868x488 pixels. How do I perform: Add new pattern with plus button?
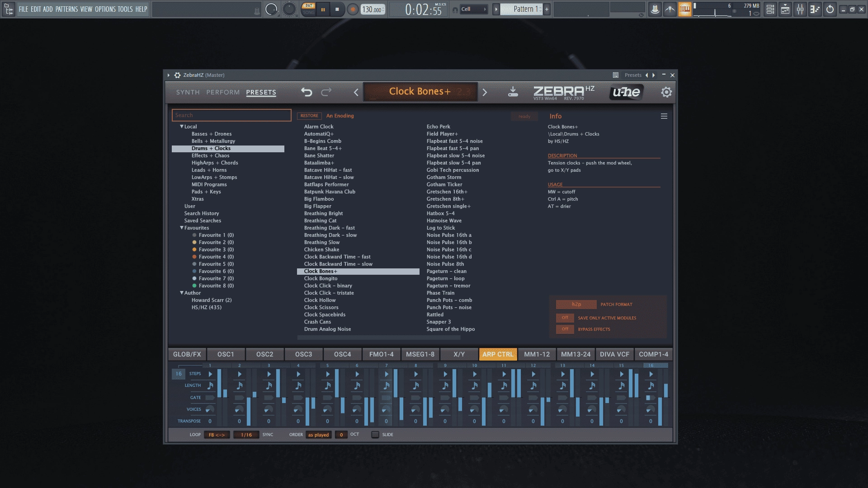point(547,9)
